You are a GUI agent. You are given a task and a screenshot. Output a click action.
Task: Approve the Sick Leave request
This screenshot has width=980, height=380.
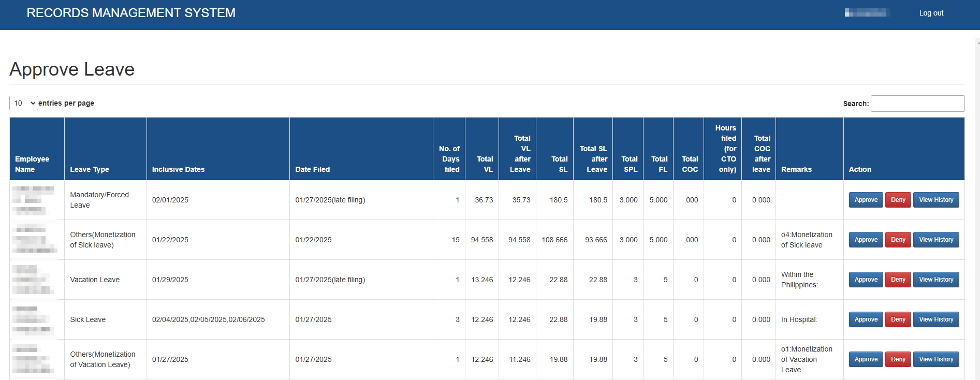coord(866,319)
